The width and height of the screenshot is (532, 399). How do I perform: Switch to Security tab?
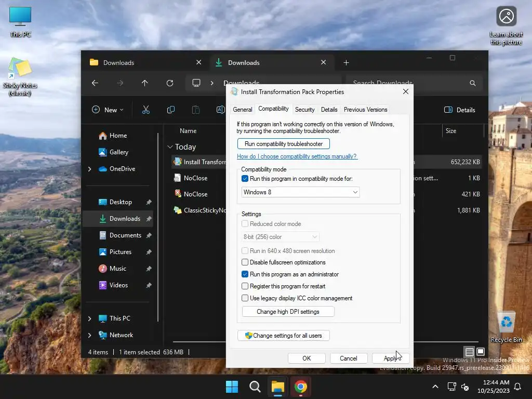tap(304, 110)
